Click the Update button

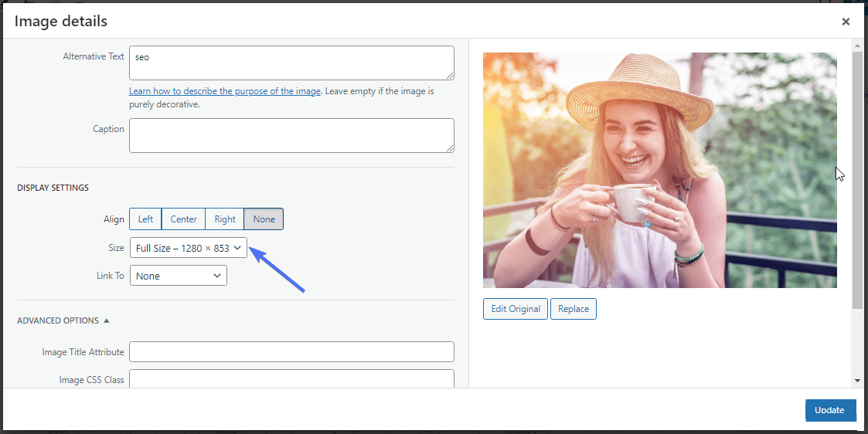(x=830, y=410)
